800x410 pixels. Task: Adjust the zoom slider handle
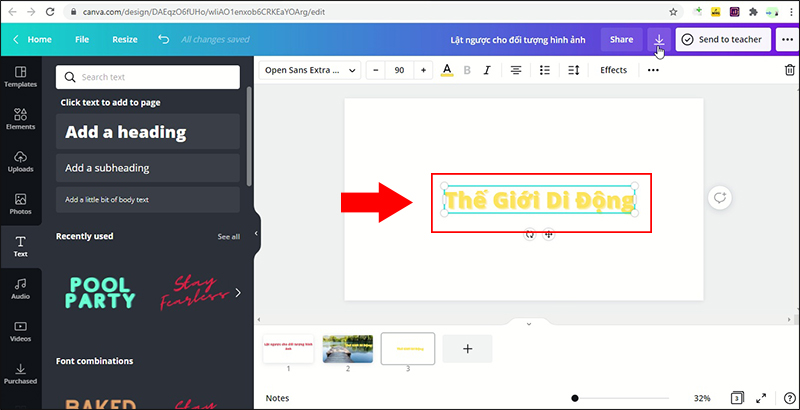pos(575,398)
